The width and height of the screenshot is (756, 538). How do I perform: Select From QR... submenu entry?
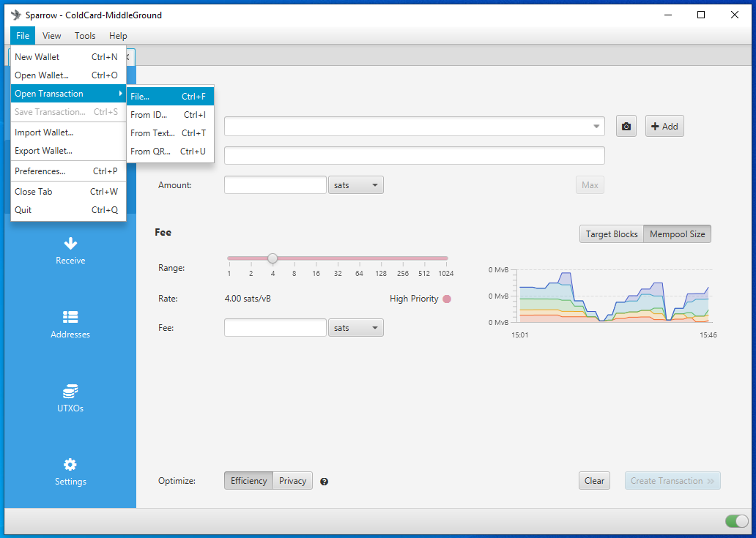click(170, 152)
